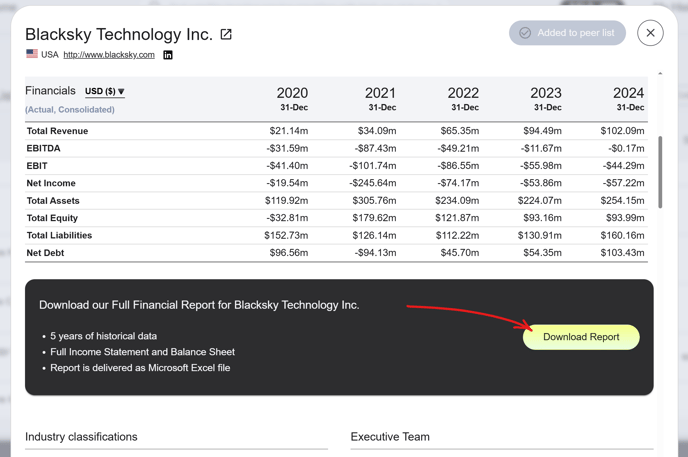Click the Net Debt row label

coord(45,253)
